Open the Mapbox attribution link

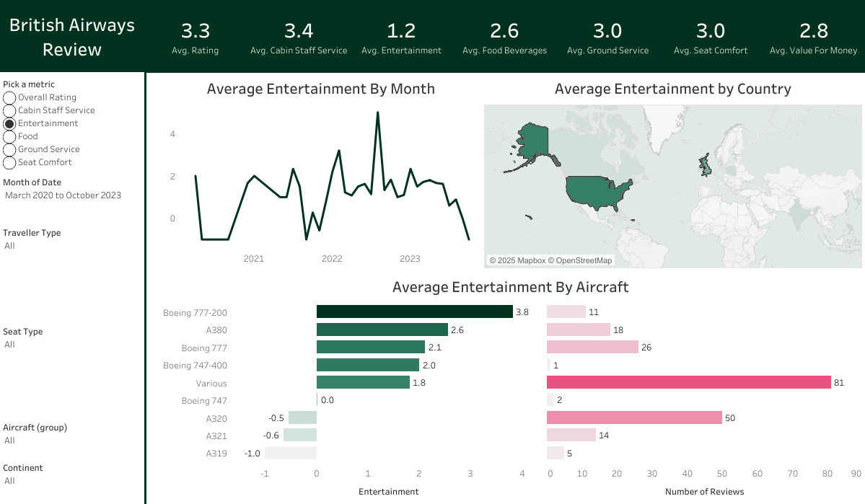[517, 260]
